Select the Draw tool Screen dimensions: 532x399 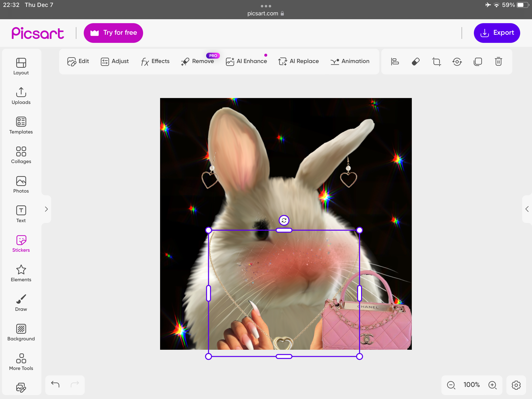coord(21,303)
